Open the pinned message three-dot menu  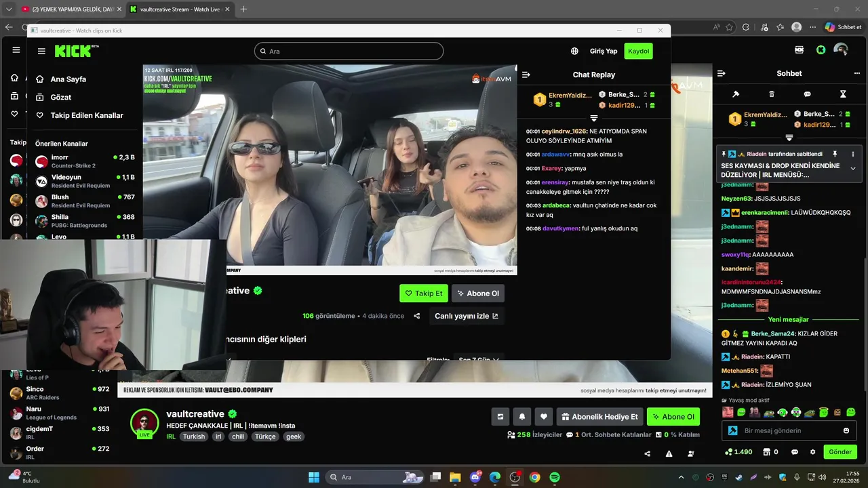click(x=853, y=154)
